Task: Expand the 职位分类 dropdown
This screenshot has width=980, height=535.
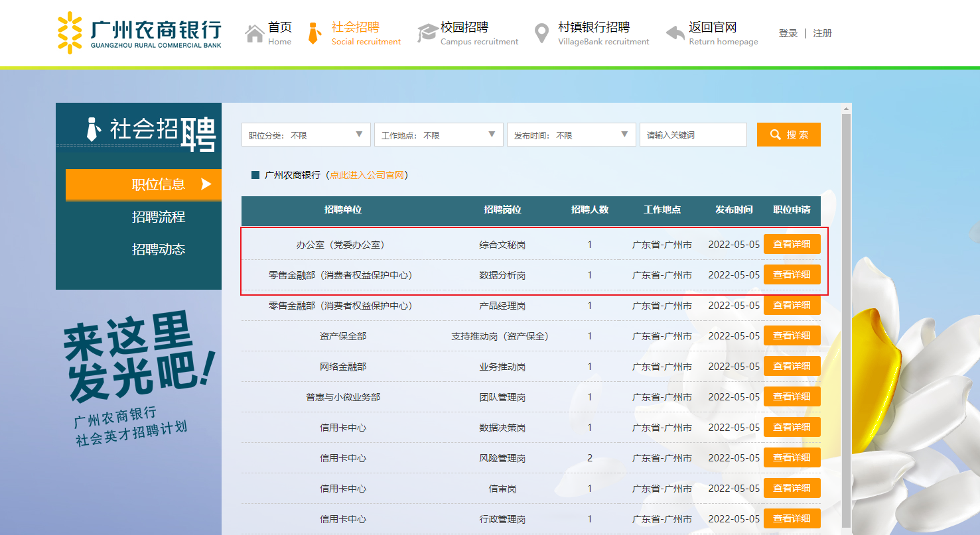Action: pos(306,135)
